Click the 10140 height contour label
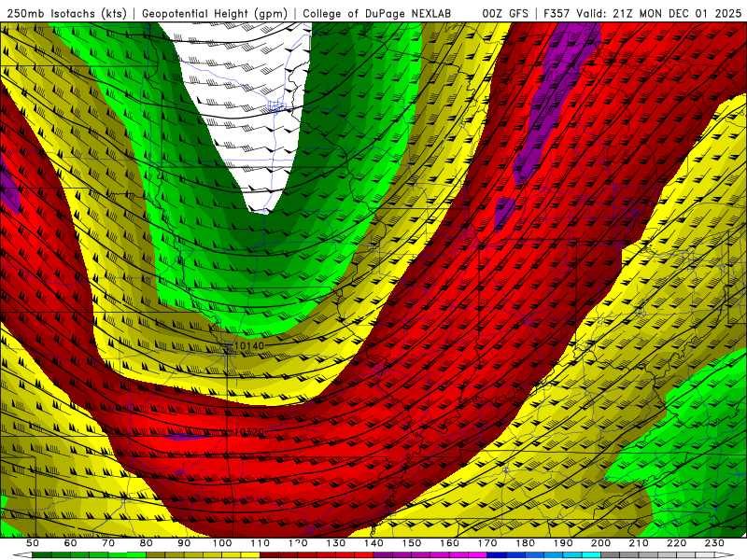 pyautogui.click(x=249, y=345)
